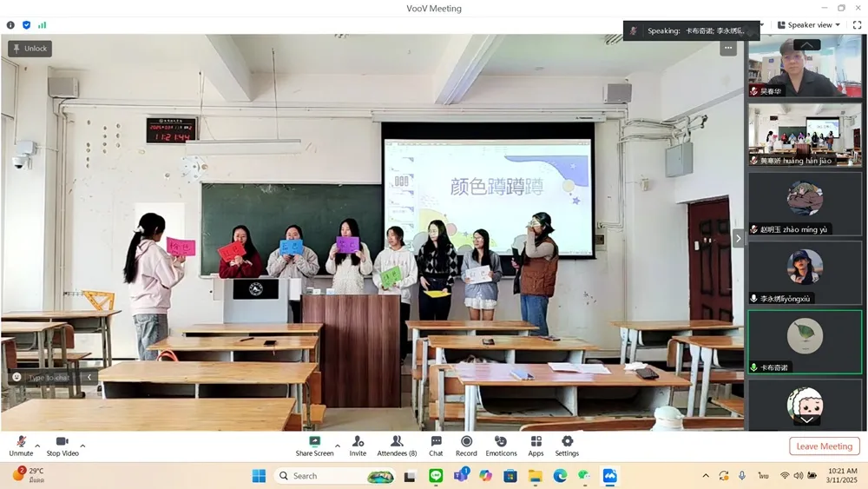Open WeChat in taskbar
This screenshot has width=868, height=489.
click(x=584, y=476)
